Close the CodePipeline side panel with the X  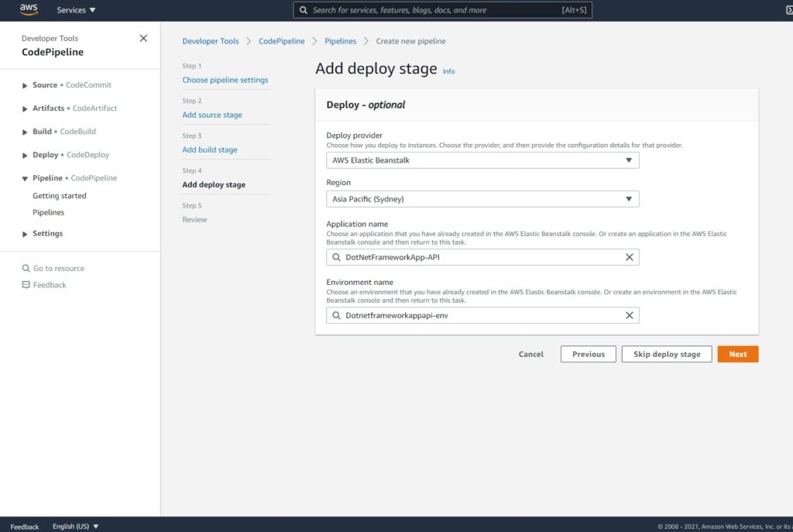[143, 37]
